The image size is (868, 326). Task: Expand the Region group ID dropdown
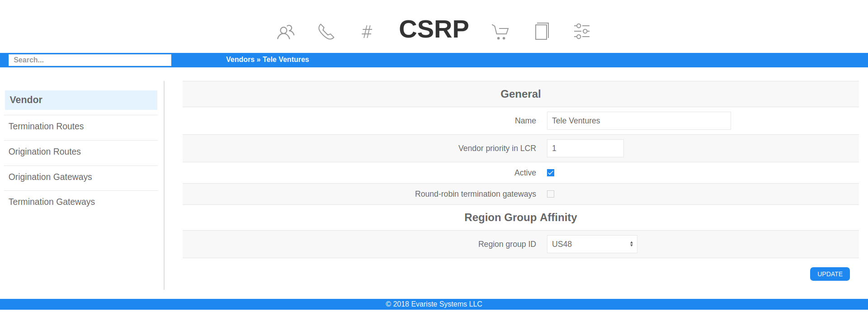[592, 244]
